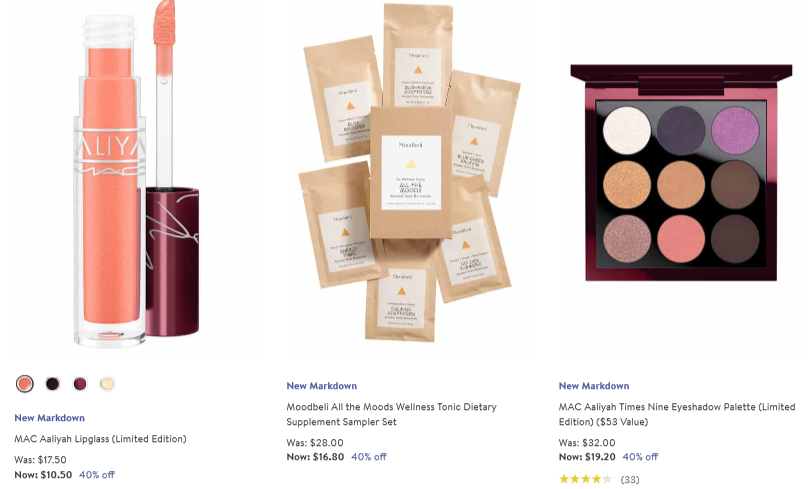Click the Now: $16.80 sampler set price
The width and height of the screenshot is (811, 489).
[315, 457]
